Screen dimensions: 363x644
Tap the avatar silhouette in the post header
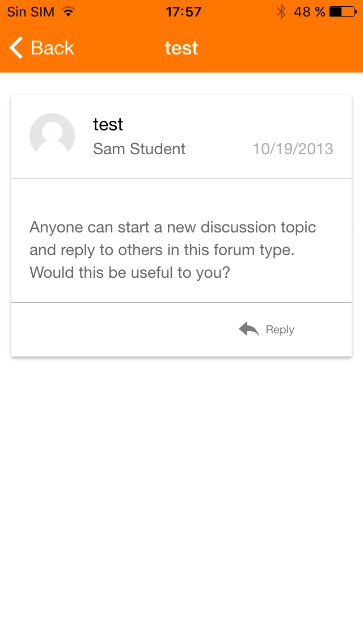52,136
